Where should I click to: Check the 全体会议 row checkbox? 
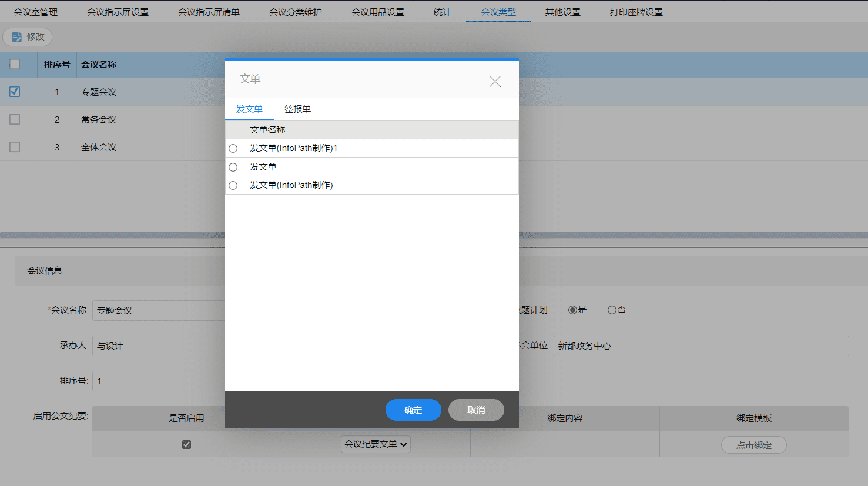pyautogui.click(x=15, y=147)
